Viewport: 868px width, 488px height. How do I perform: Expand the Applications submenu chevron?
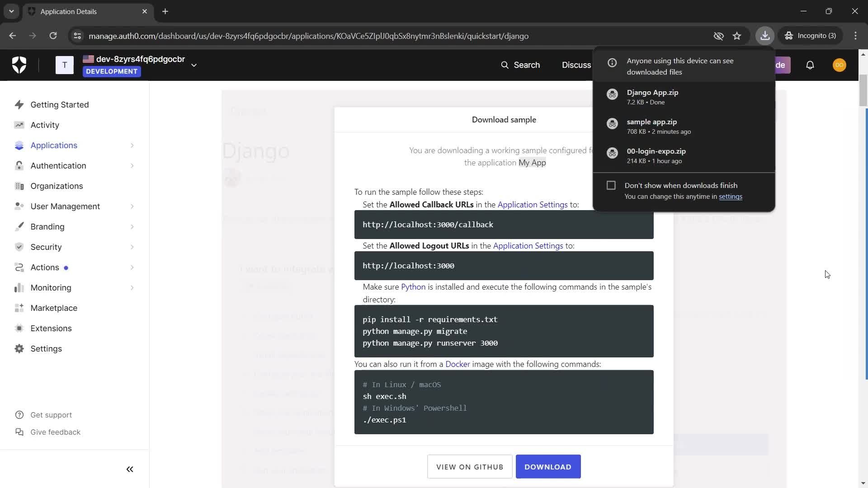(132, 145)
